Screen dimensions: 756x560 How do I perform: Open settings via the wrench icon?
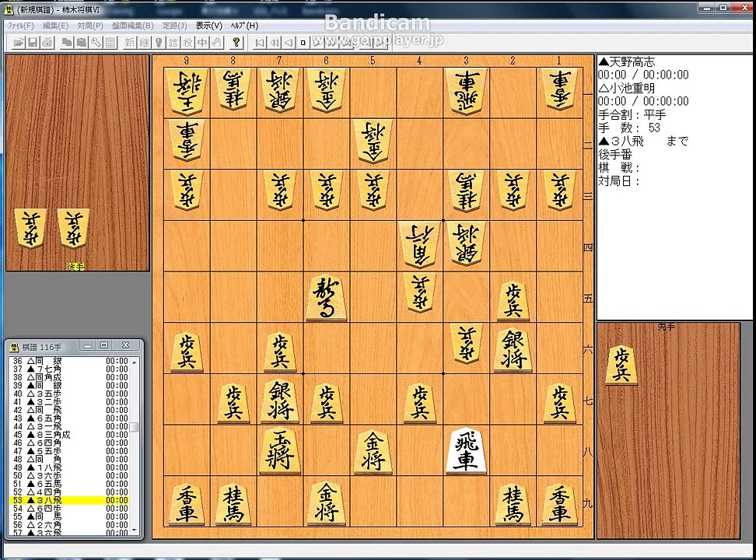(96, 43)
